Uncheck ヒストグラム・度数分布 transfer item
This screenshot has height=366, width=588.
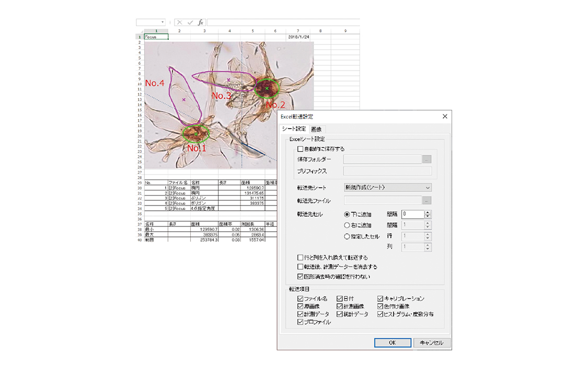point(380,314)
